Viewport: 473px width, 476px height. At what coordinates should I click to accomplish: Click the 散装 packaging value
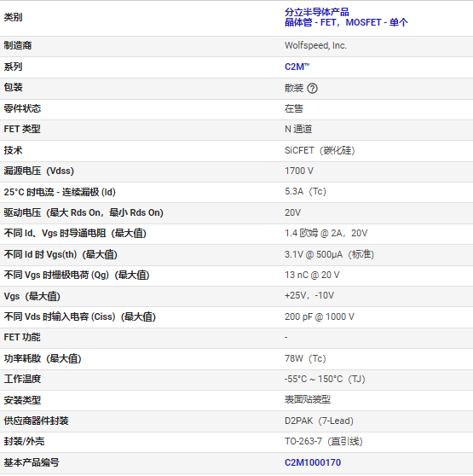[x=294, y=88]
